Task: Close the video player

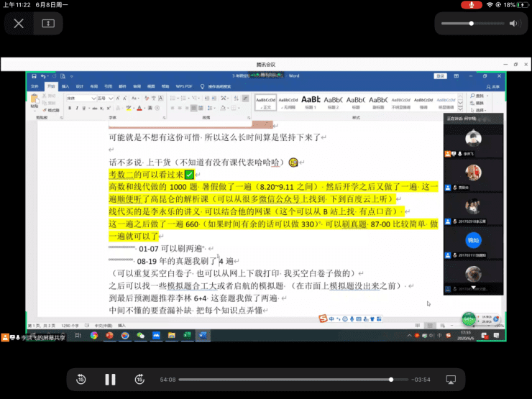Action: [19, 23]
